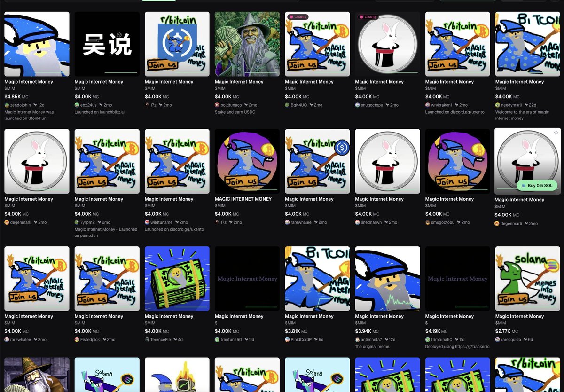Click the 'Stake and earn USDC' description
This screenshot has height=392, width=564.
(235, 112)
